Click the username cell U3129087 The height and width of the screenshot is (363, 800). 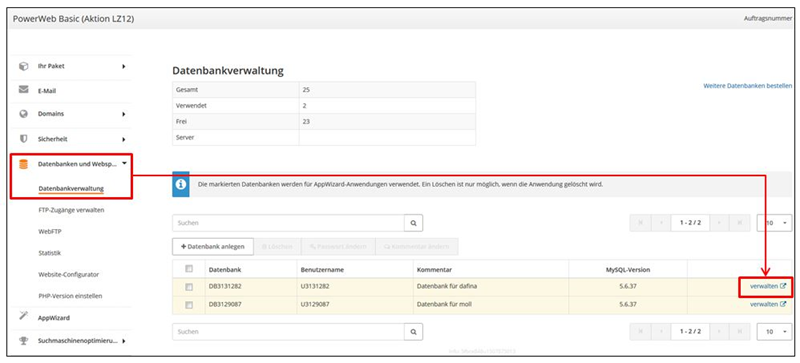click(315, 304)
